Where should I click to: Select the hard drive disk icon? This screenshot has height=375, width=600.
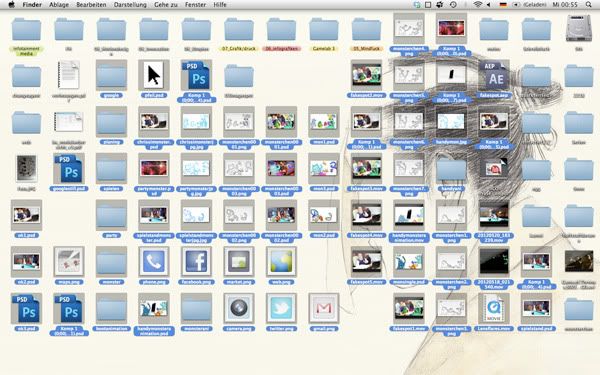[x=579, y=29]
